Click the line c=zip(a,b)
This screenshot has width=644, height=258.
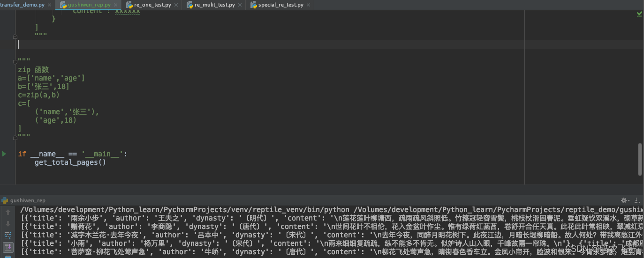point(39,95)
